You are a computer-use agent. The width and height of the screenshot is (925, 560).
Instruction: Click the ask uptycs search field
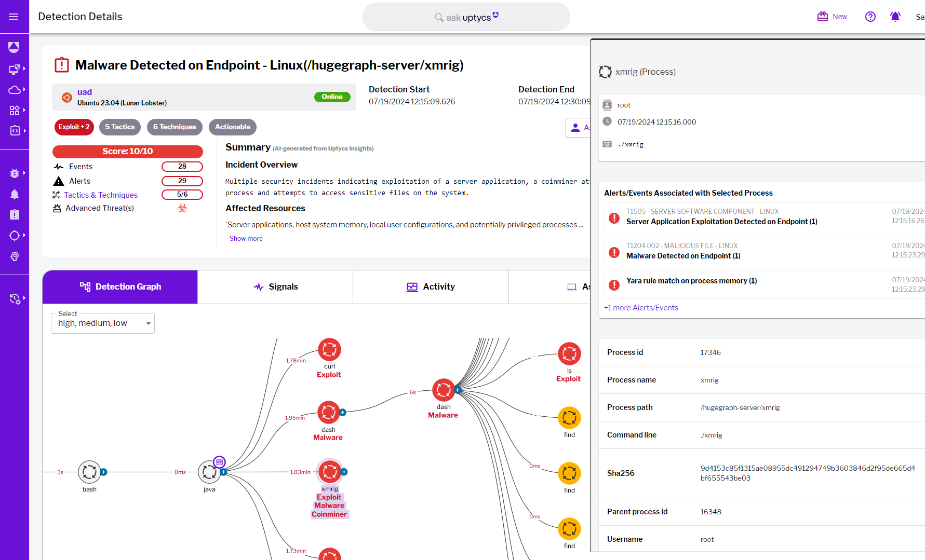[x=466, y=17]
